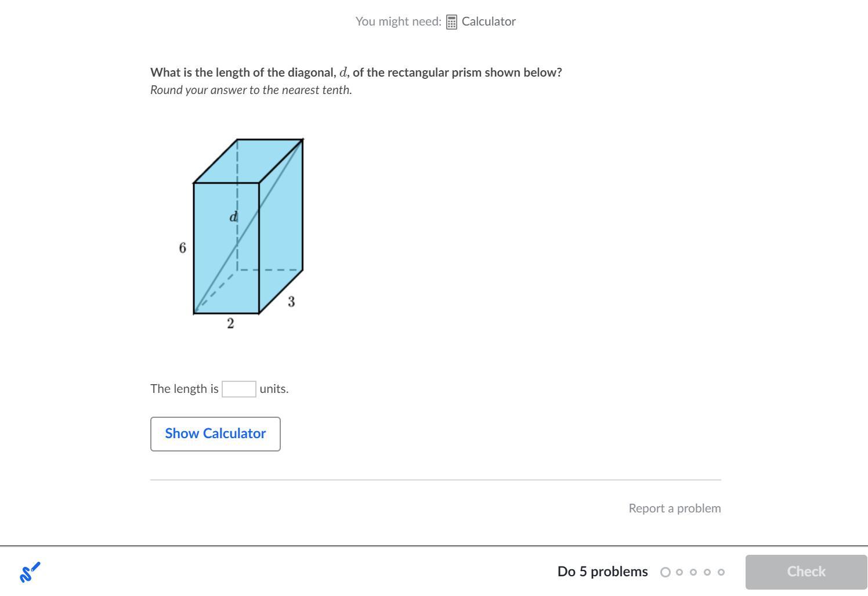
Task: Select the fourth progress circle
Action: click(x=707, y=572)
